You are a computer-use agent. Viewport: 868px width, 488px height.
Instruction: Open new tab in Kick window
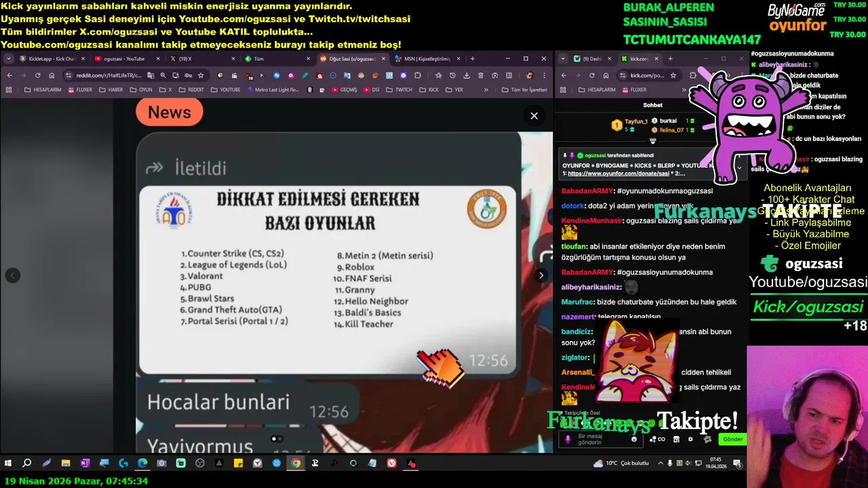pyautogui.click(x=670, y=59)
